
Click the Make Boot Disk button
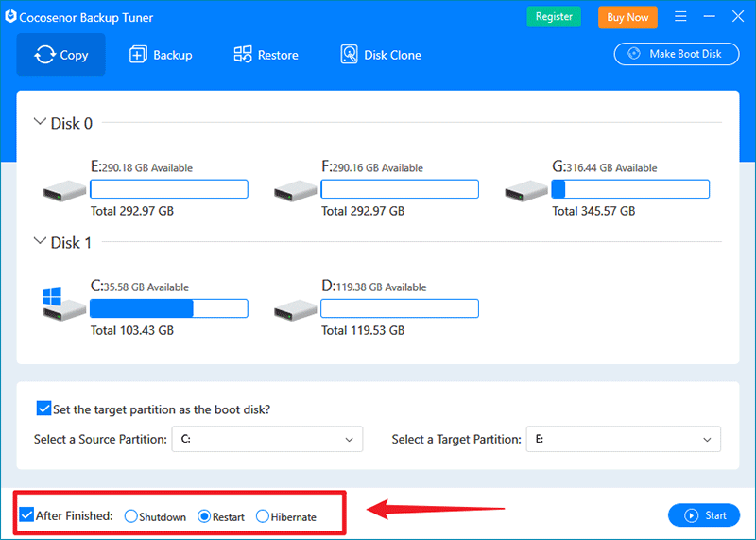(676, 54)
